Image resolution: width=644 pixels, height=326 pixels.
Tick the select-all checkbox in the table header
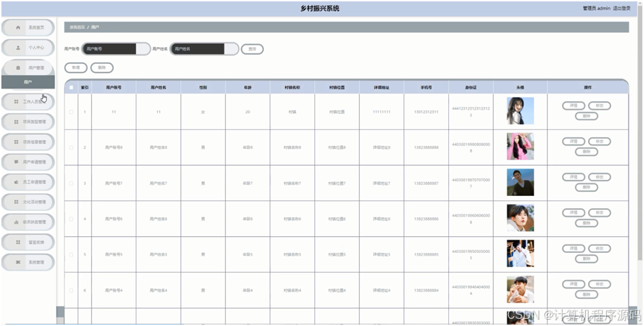coord(71,88)
